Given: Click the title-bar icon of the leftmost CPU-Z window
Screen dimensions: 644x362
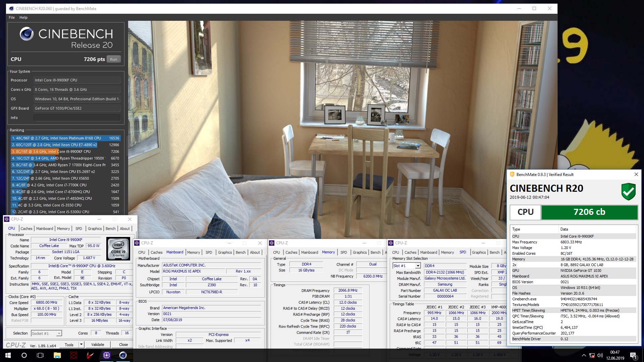Looking at the screenshot, I should [x=7, y=219].
